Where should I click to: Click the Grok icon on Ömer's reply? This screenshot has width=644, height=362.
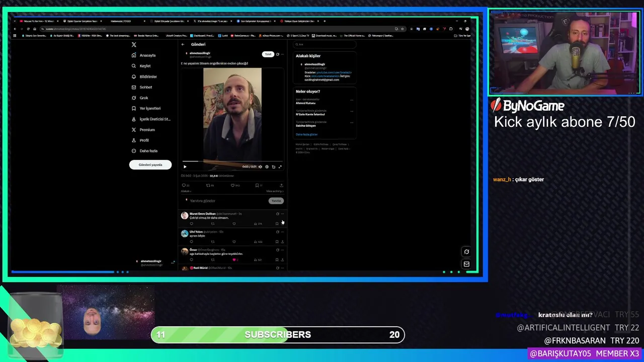click(277, 250)
